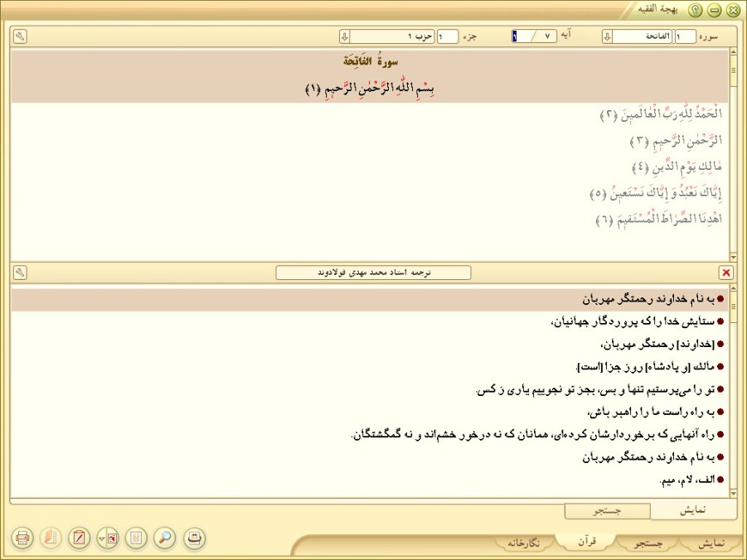Click translator name button محمد مهدی فولادوند
This screenshot has height=560, width=747.
click(x=373, y=273)
